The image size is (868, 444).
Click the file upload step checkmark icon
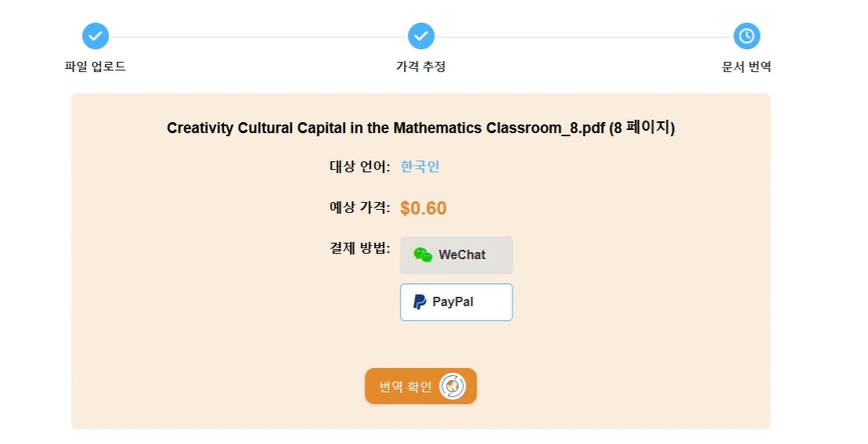95,36
